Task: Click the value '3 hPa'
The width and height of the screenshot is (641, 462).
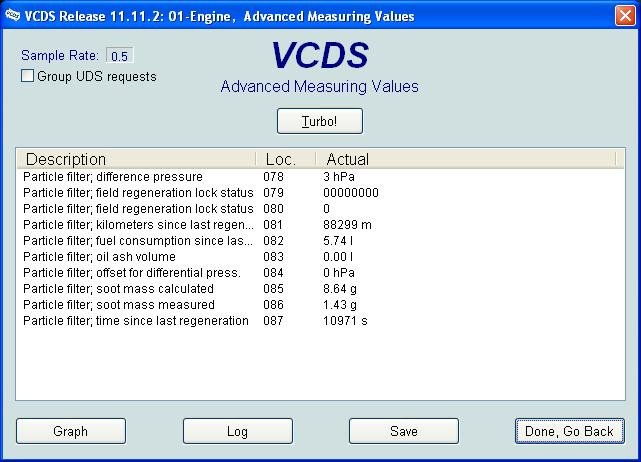Action: (339, 177)
